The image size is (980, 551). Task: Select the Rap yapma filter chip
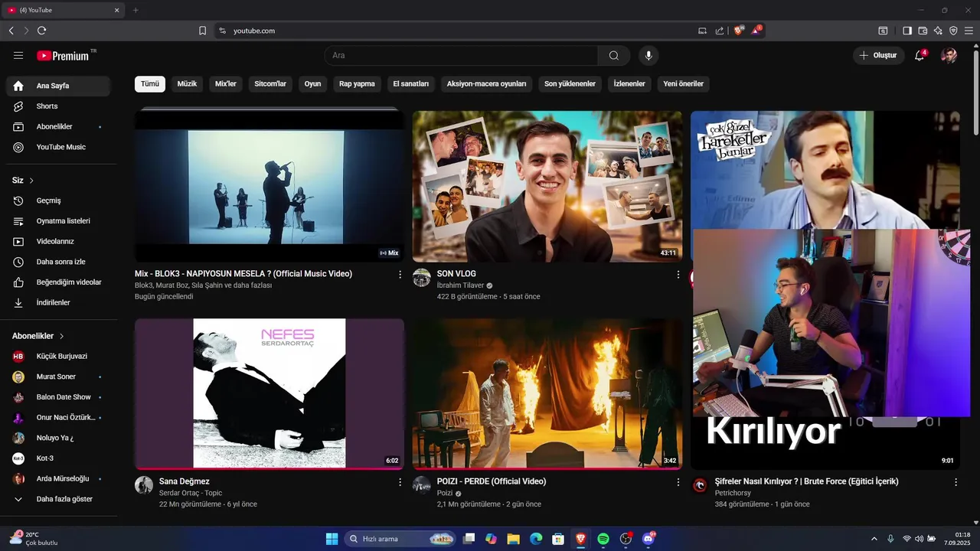(357, 84)
